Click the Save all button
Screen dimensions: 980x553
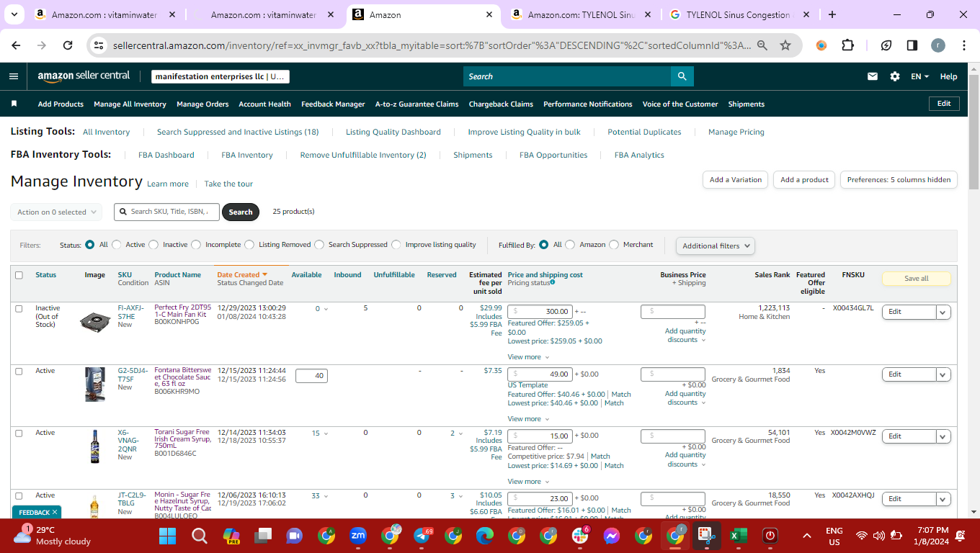tap(916, 279)
